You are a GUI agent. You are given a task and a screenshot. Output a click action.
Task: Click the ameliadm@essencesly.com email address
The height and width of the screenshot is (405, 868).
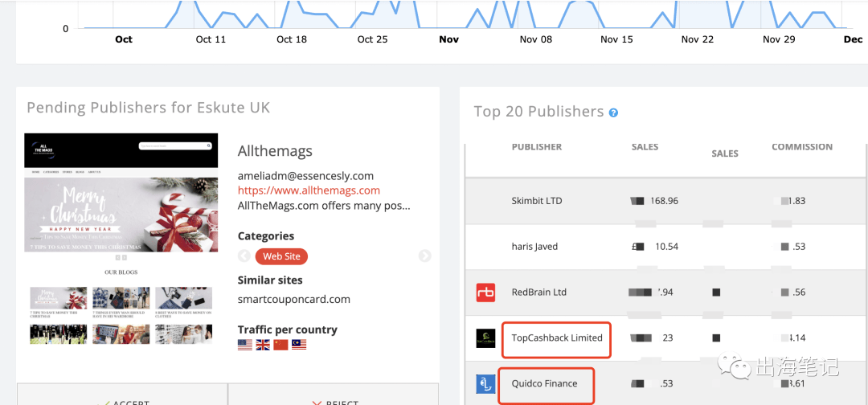click(305, 176)
